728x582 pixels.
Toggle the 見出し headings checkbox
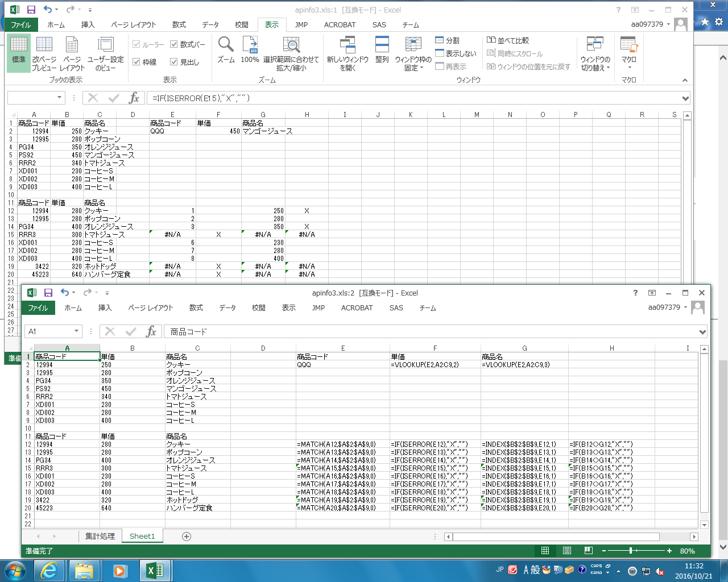click(174, 62)
